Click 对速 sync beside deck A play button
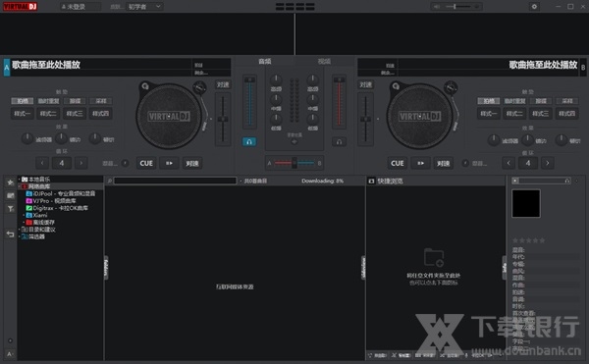Viewport: 589px width, 364px height. 192,163
